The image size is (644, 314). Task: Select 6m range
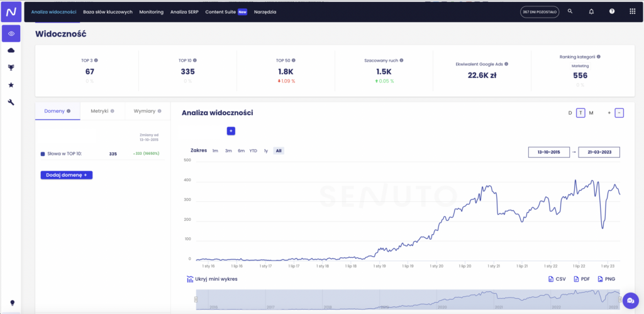pyautogui.click(x=241, y=151)
